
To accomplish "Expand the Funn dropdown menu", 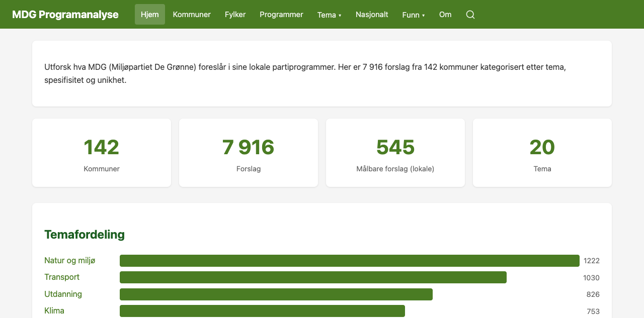I will pyautogui.click(x=414, y=15).
